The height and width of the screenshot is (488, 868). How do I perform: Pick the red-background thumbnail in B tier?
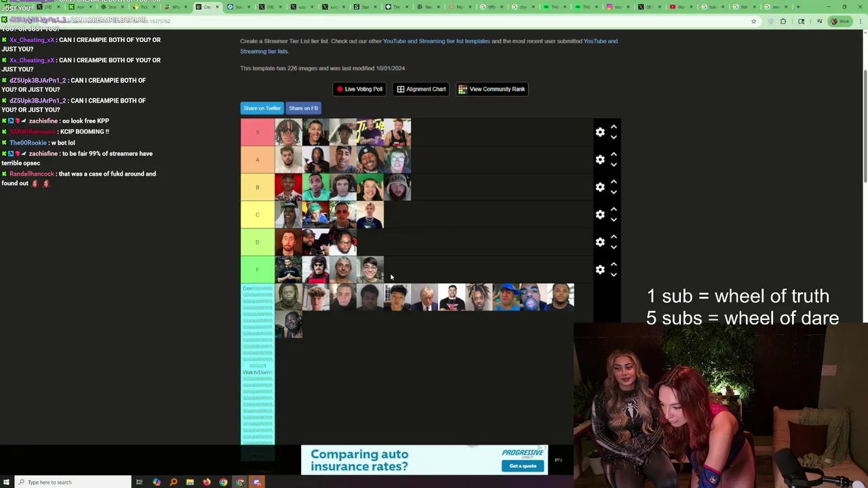tap(288, 187)
